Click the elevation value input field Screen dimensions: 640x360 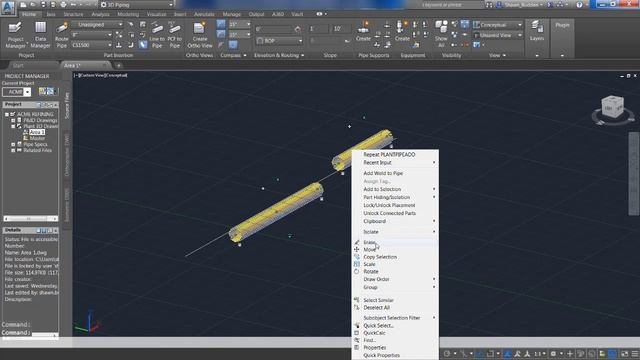click(274, 29)
